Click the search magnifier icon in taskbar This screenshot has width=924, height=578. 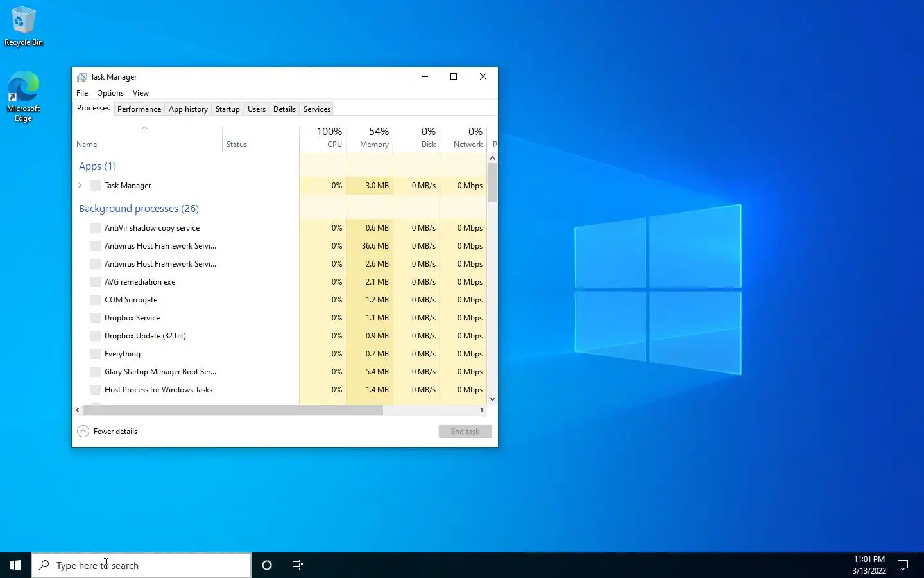pos(44,565)
